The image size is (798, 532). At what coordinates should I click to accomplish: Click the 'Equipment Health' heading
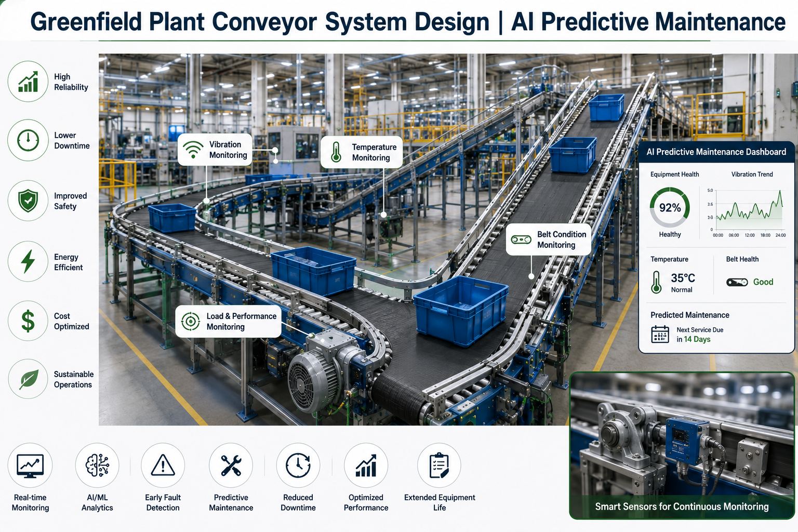(674, 174)
